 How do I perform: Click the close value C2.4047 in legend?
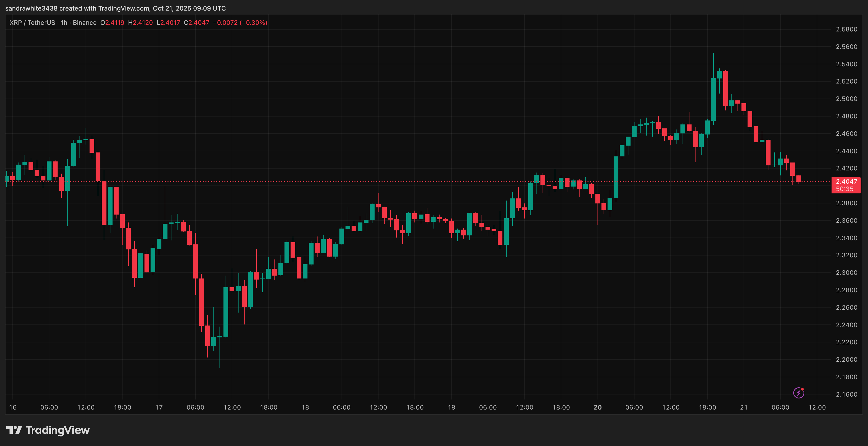tap(197, 22)
